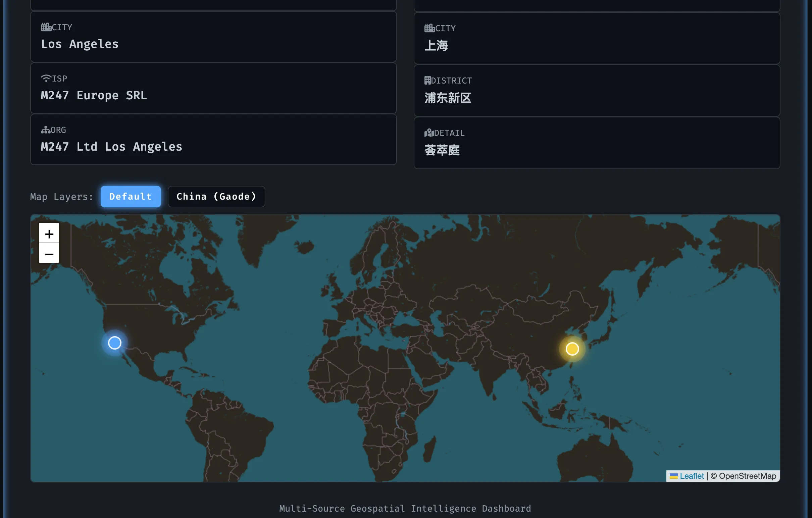Viewport: 812px width, 518px height.
Task: Click the Ukrainian flag icon by Leaflet
Action: tap(673, 476)
